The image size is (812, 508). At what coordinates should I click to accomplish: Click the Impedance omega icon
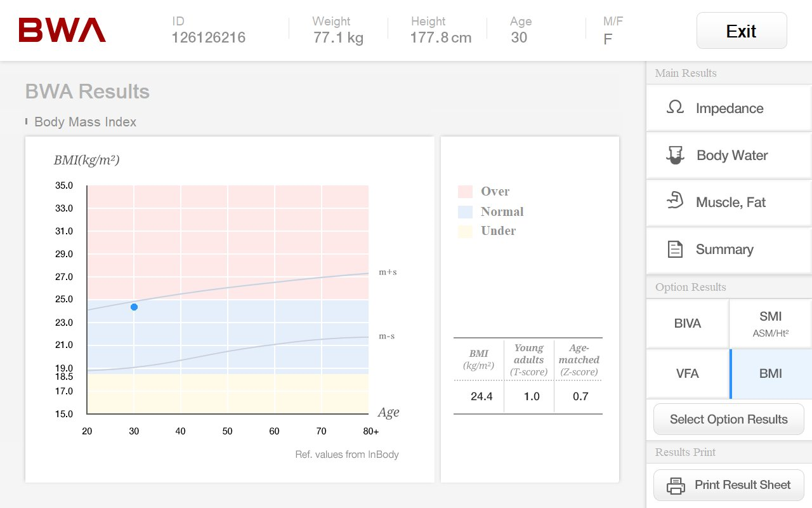coord(675,107)
